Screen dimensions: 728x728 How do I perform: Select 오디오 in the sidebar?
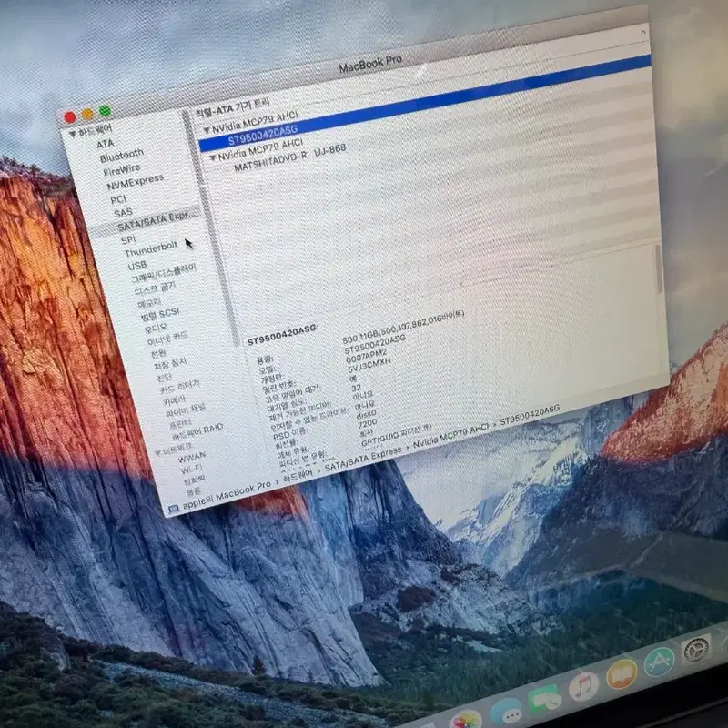(156, 329)
